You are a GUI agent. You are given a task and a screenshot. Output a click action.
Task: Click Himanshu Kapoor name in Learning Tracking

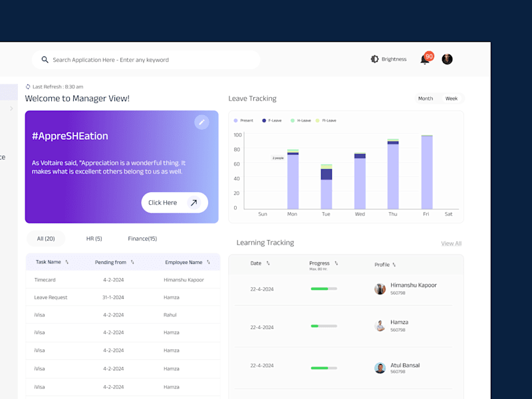tap(413, 285)
